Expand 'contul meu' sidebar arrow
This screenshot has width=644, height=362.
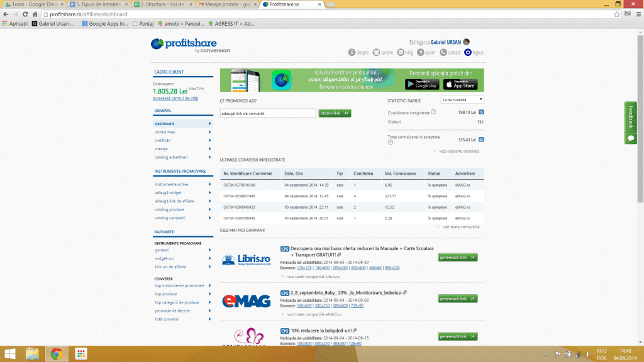210,132
